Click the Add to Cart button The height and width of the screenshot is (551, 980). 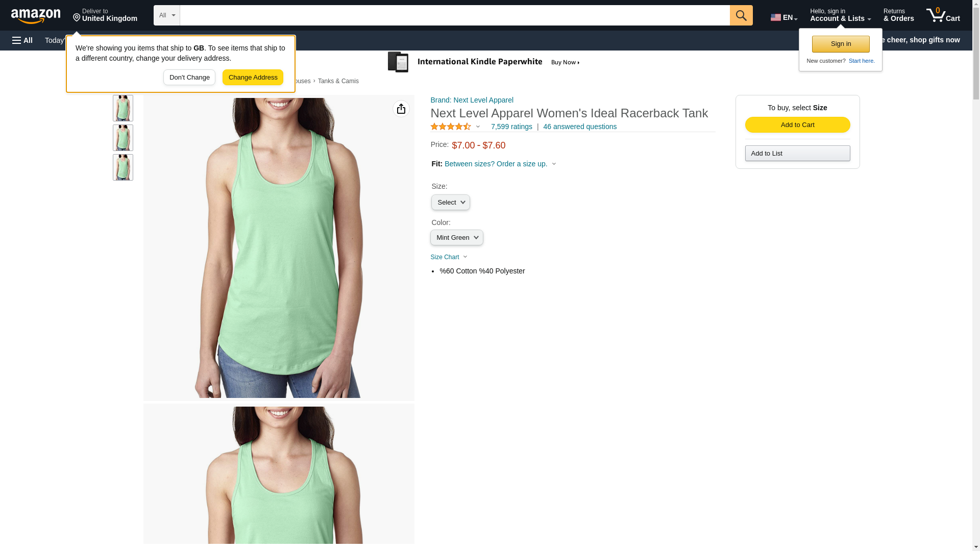coord(797,125)
